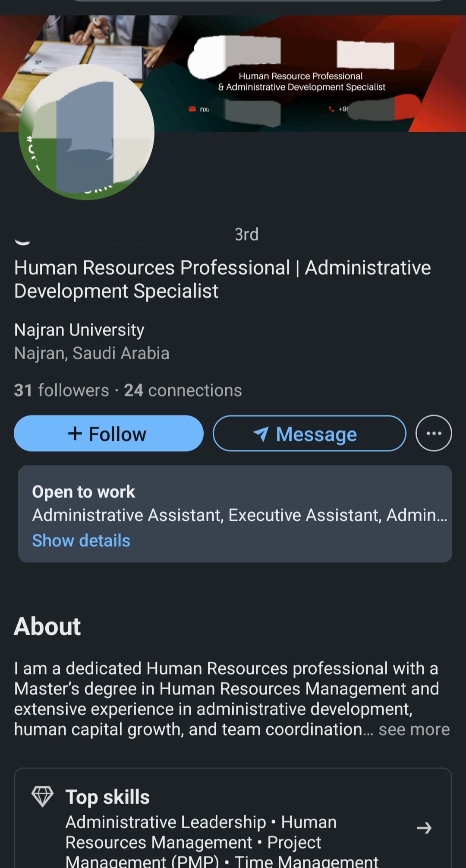466x868 pixels.
Task: Click the phone icon in banner
Action: coord(331,109)
